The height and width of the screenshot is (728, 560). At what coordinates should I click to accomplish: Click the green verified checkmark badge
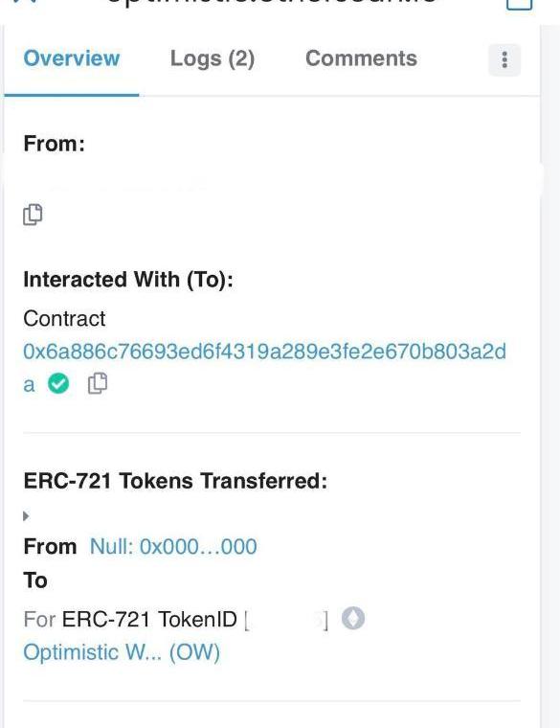tap(58, 383)
